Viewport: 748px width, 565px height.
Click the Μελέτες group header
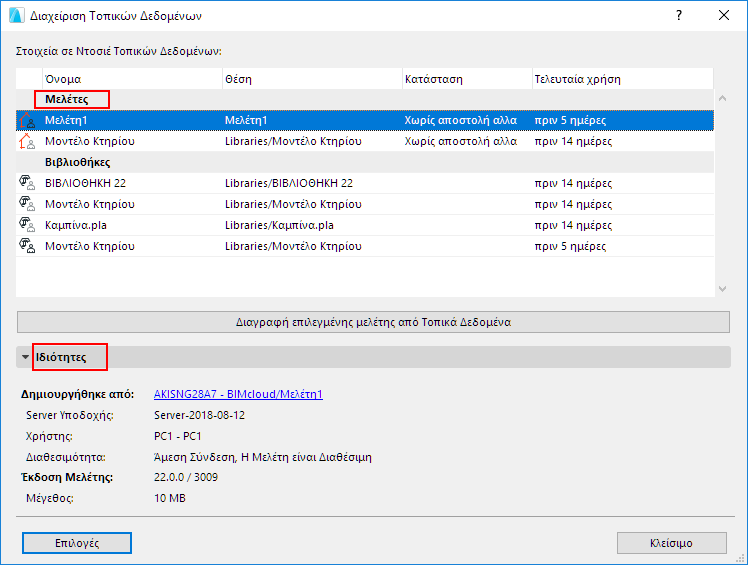pyautogui.click(x=66, y=99)
